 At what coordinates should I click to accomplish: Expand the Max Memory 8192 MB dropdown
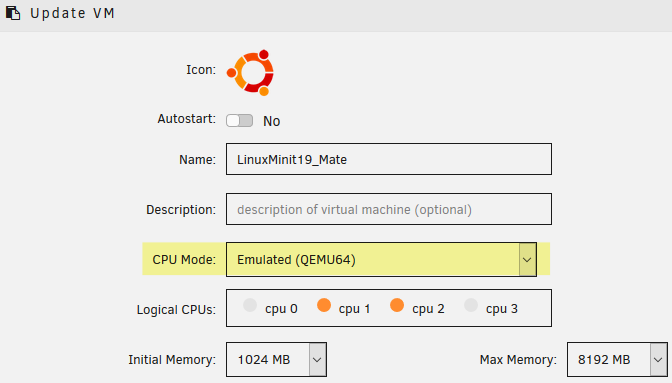[x=617, y=359]
